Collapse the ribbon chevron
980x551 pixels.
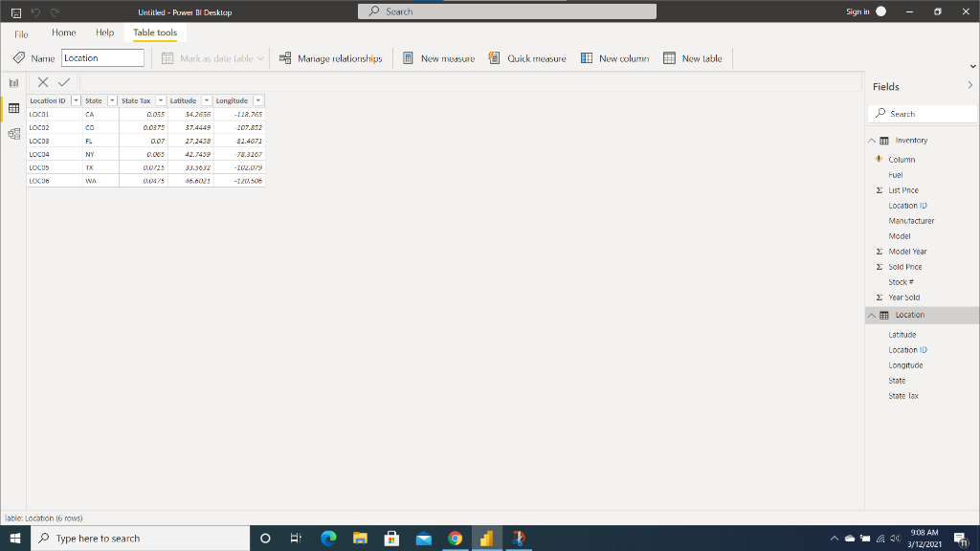tap(973, 66)
